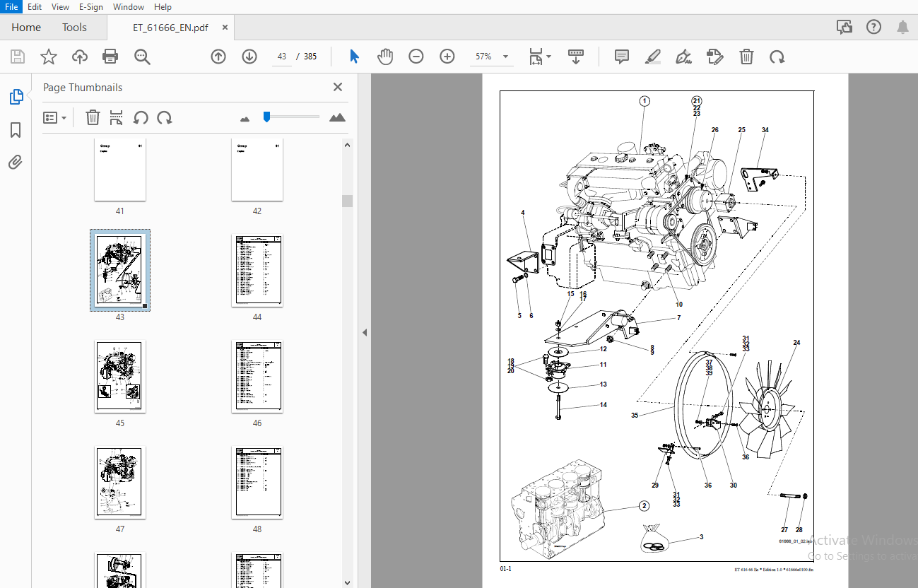Image resolution: width=918 pixels, height=588 pixels.
Task: Enlarge thumbnails with large mountain icon
Action: click(x=338, y=117)
